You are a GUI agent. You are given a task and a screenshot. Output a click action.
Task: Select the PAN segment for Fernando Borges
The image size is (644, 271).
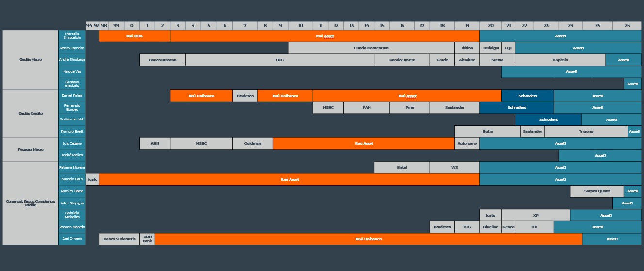(x=366, y=107)
